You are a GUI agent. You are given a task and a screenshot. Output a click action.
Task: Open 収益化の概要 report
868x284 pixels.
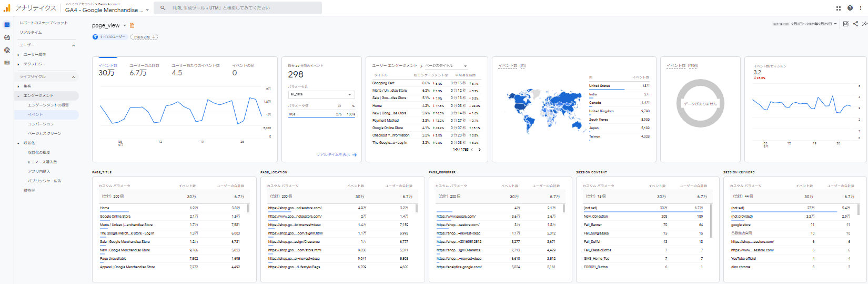click(39, 152)
